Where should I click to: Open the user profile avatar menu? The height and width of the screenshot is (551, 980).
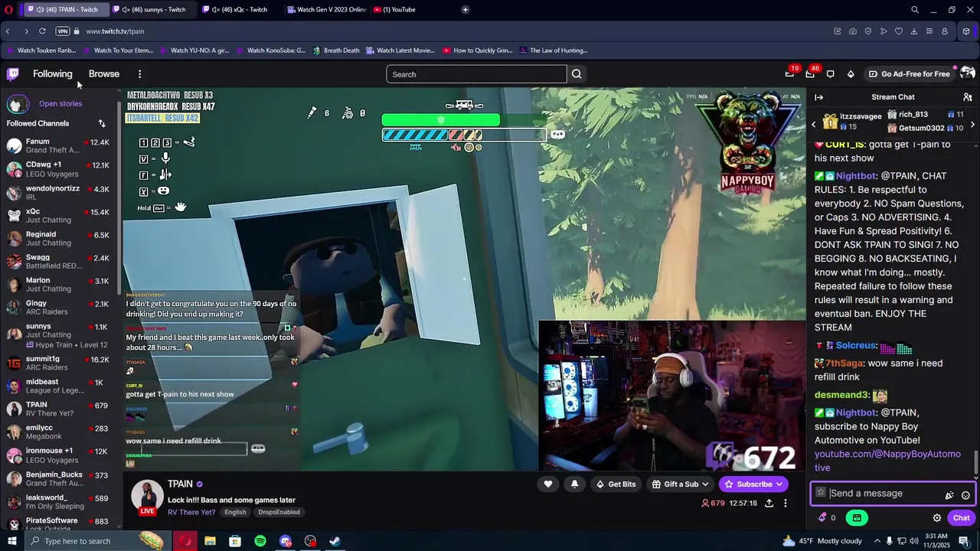[x=967, y=73]
